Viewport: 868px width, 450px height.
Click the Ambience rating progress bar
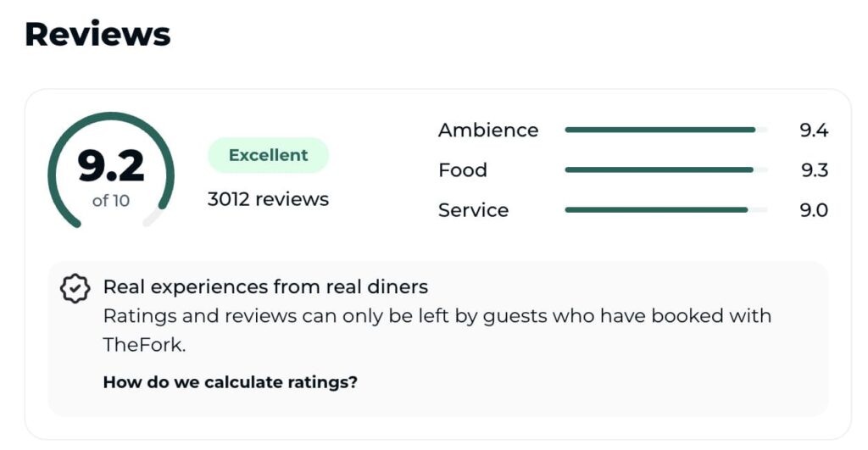(x=665, y=130)
